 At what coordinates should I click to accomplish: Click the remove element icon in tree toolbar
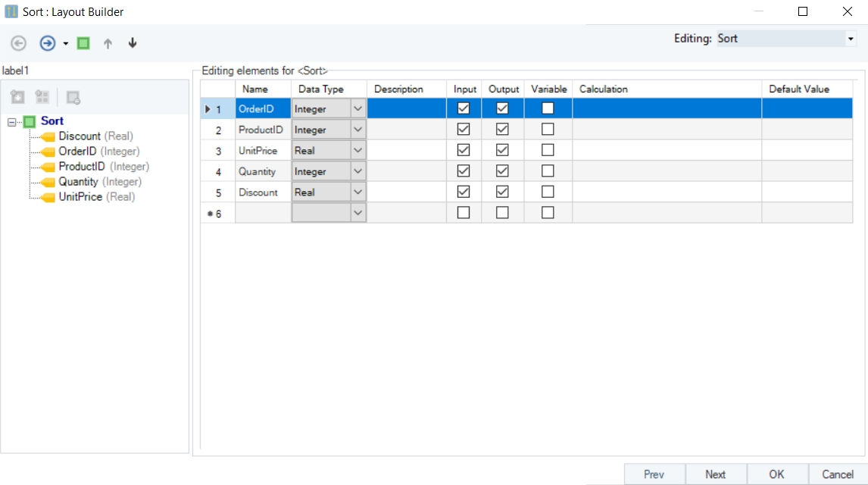pyautogui.click(x=73, y=97)
